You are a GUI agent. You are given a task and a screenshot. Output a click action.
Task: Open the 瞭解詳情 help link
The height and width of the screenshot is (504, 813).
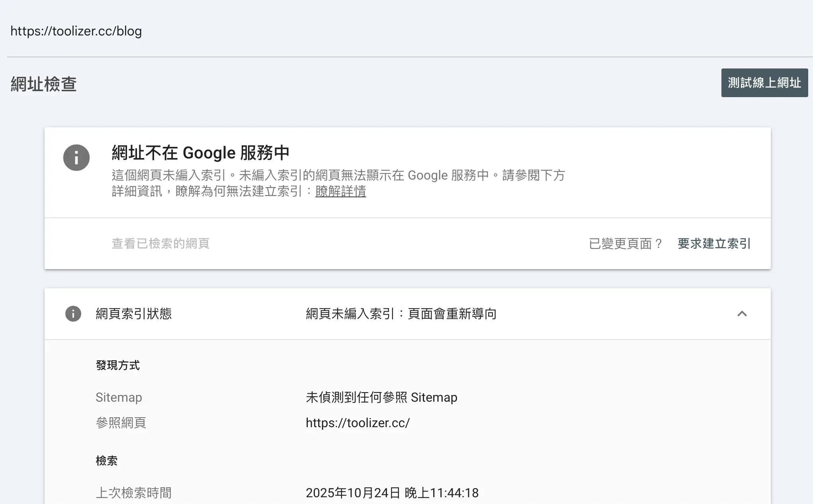[340, 192]
